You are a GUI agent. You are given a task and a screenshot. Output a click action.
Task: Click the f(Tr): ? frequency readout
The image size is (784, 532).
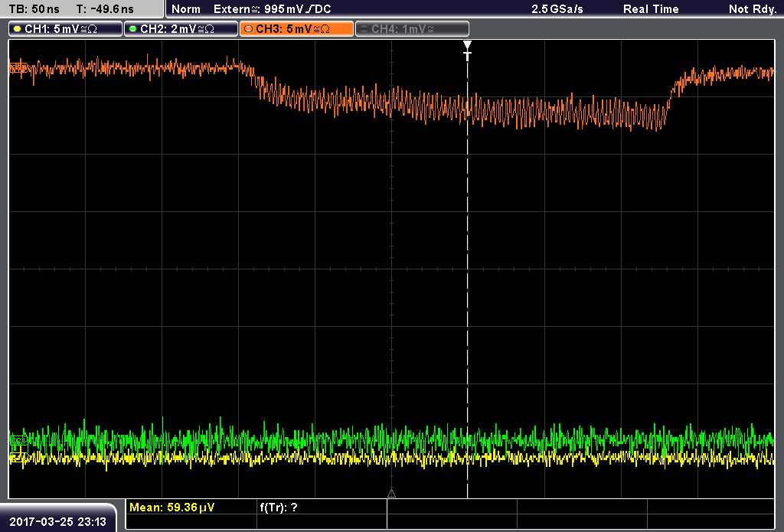279,508
